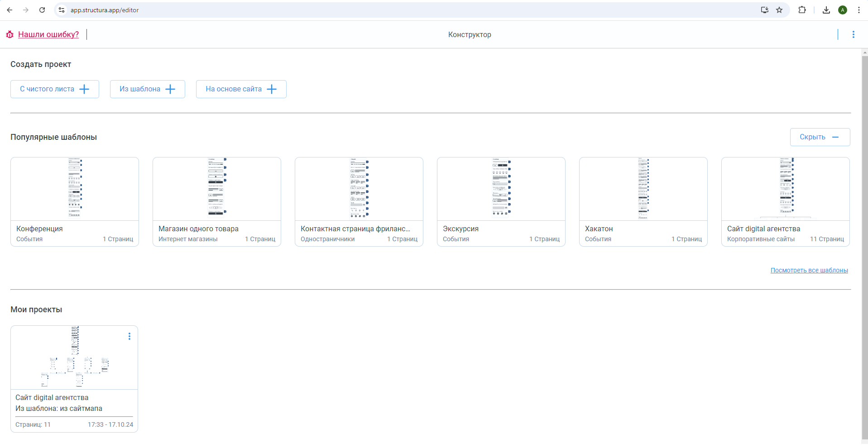Open the Нашли ошибку? link
The image size is (868, 448).
[48, 34]
